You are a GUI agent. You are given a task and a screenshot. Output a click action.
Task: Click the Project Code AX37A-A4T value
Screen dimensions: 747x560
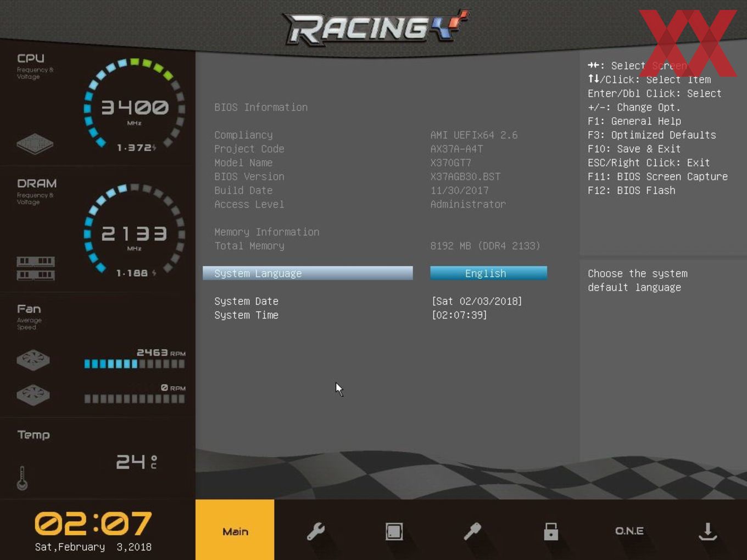(456, 149)
